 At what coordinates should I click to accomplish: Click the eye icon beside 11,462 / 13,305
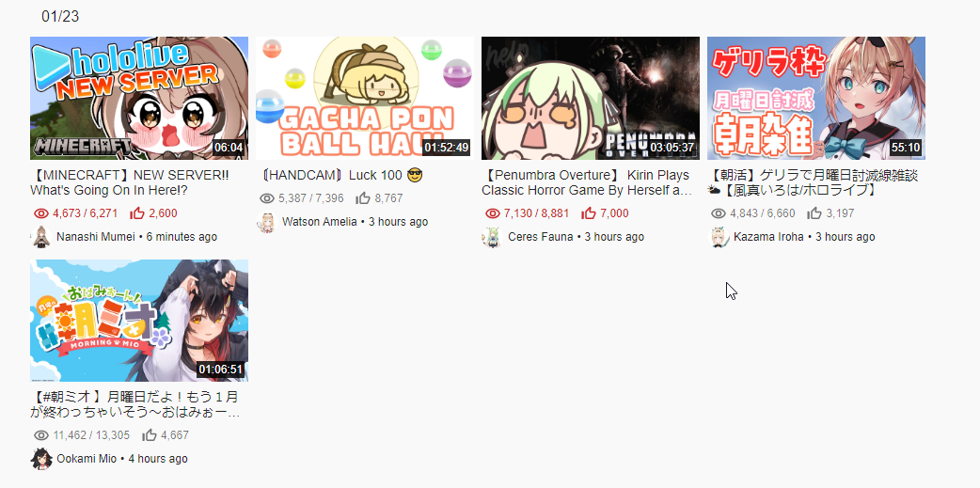point(41,435)
